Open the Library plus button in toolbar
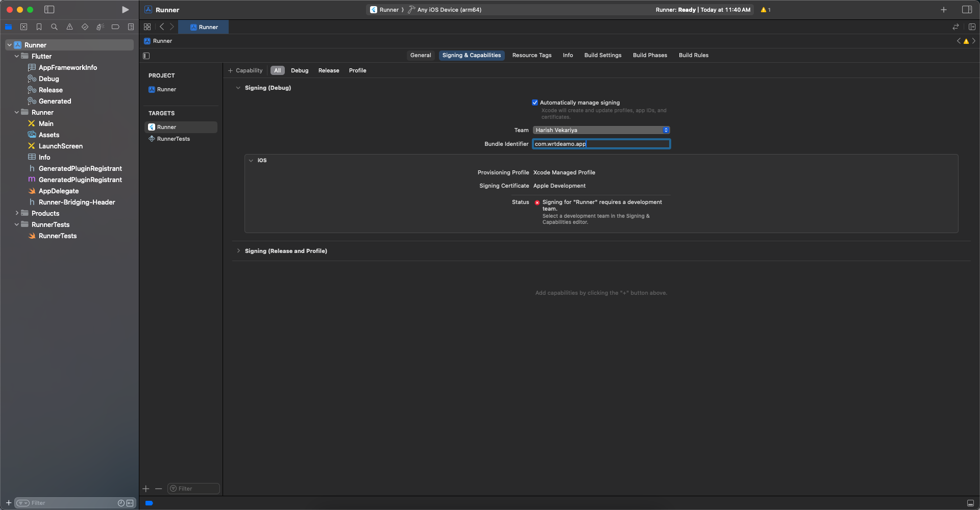The width and height of the screenshot is (980, 510). tap(944, 10)
